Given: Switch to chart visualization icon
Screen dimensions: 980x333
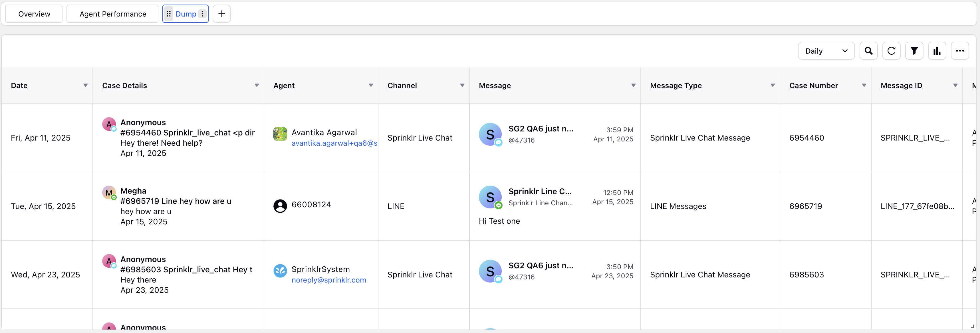Looking at the screenshot, I should tap(937, 51).
